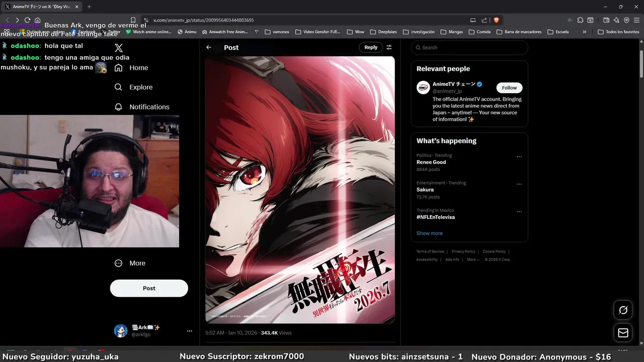Click the Ark profile avatar
644x362 pixels.
[x=121, y=330]
